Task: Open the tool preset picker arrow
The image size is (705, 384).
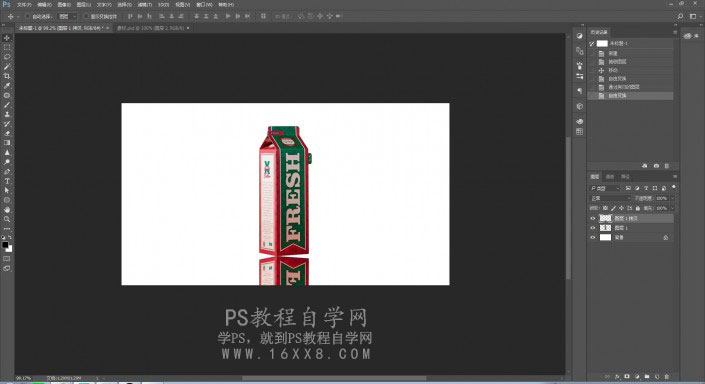Action: pyautogui.click(x=18, y=16)
